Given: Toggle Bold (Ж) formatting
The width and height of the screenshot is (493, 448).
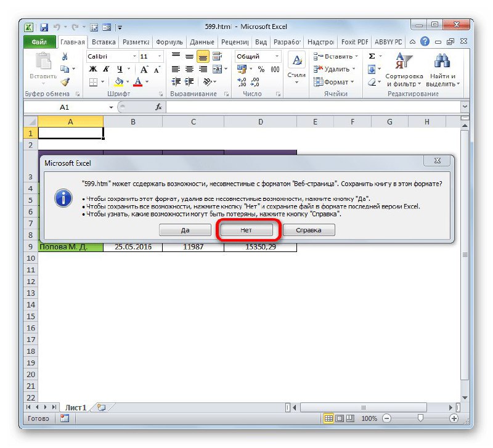Looking at the screenshot, I should 93,69.
